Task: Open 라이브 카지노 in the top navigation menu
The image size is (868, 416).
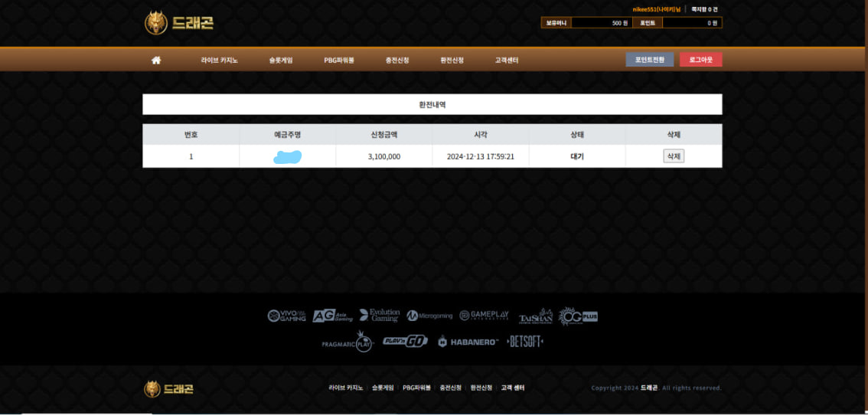Action: (x=220, y=61)
